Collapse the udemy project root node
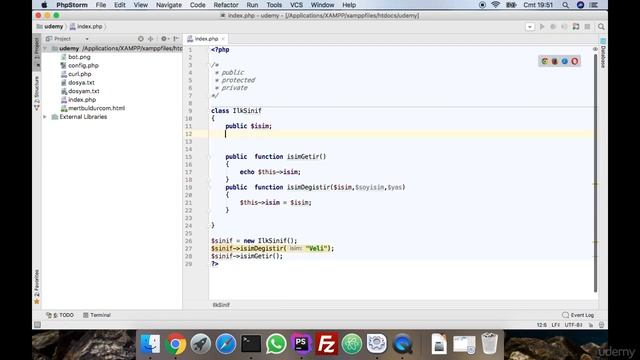This screenshot has height=360, width=640. pyautogui.click(x=45, y=49)
